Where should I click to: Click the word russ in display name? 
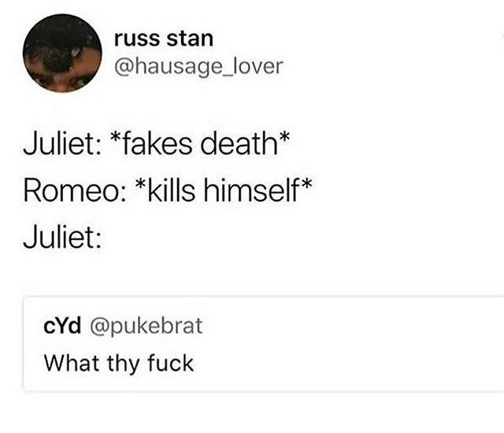tap(137, 40)
